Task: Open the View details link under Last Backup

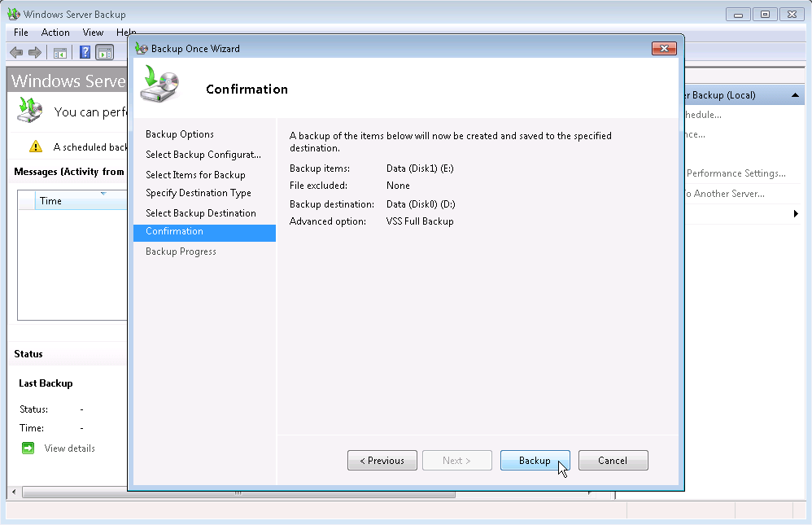Action: click(70, 448)
